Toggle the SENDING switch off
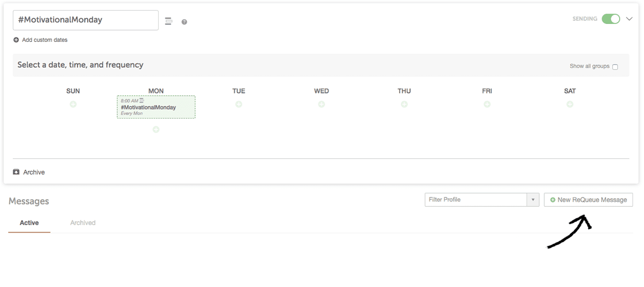Viewport: 644px width, 287px height. [x=611, y=19]
